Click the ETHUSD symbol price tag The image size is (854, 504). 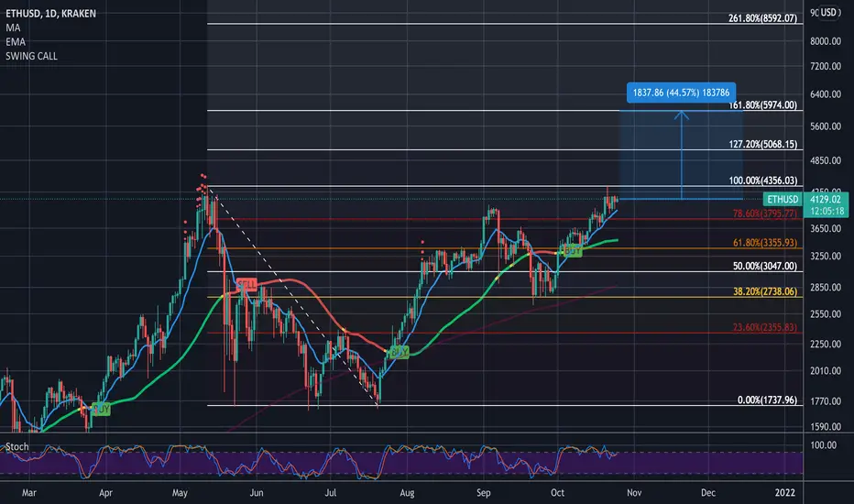pos(783,199)
